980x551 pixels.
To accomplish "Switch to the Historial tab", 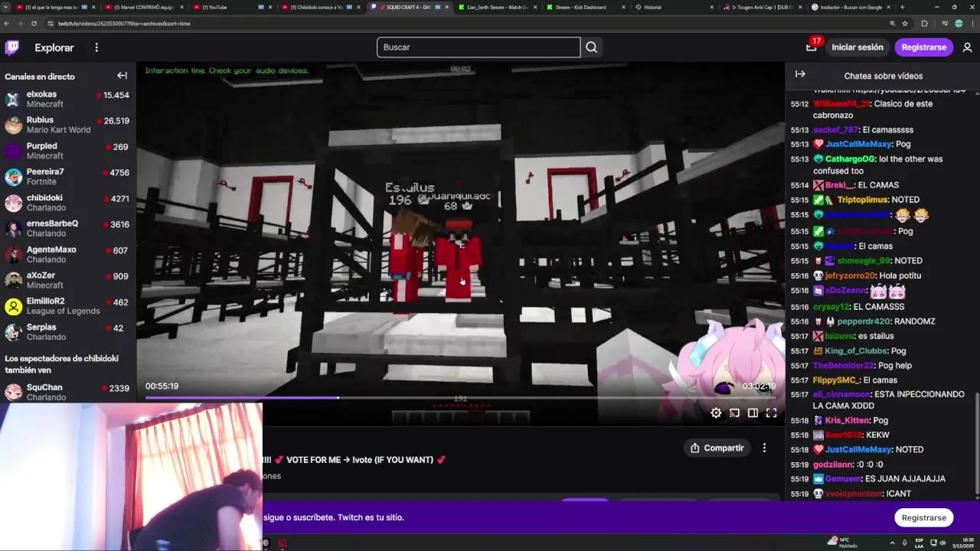I will [671, 7].
